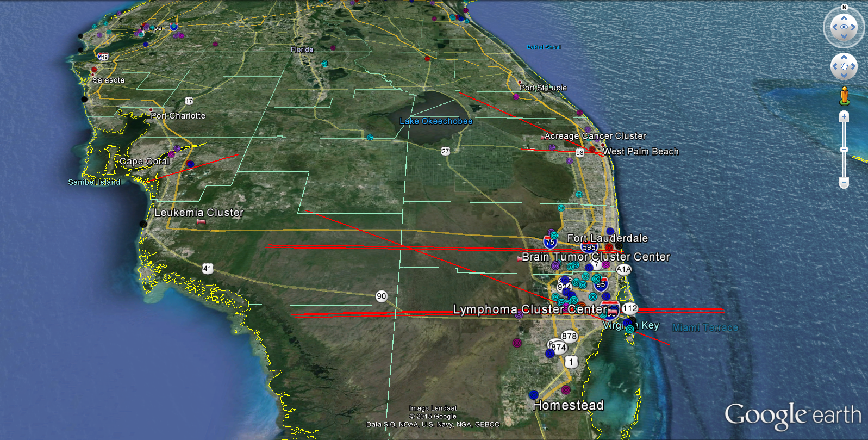This screenshot has height=440, width=868.
Task: Click the Route 41 road marker
Action: pyautogui.click(x=208, y=268)
